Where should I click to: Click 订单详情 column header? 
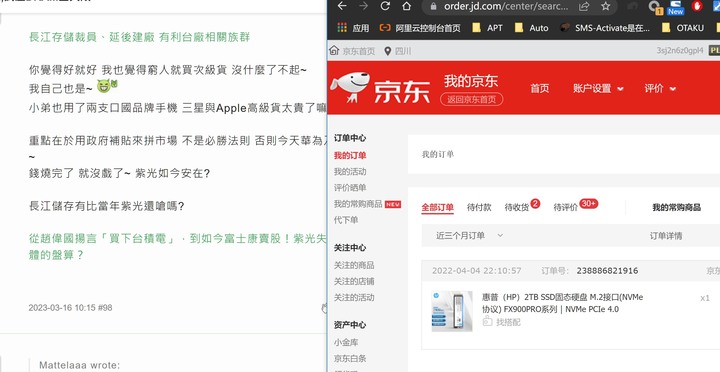[665, 236]
